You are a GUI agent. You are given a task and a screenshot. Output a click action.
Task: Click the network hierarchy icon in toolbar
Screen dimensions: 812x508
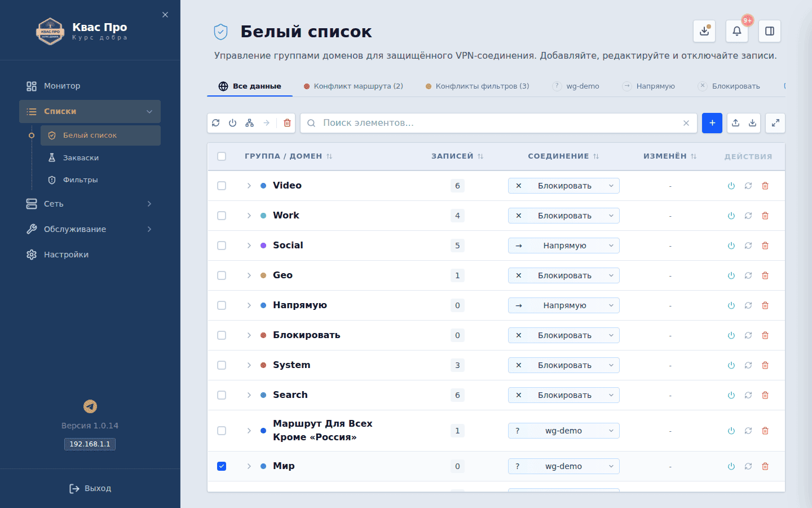(x=250, y=123)
